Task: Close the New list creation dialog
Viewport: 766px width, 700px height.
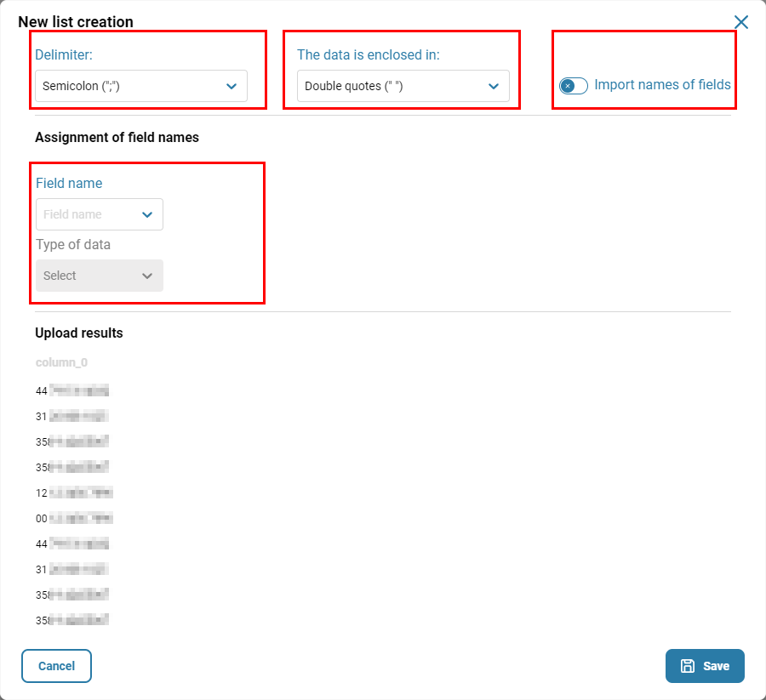Action: (x=740, y=22)
